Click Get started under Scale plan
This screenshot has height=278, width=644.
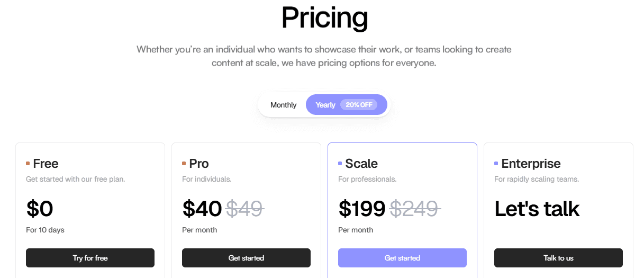(402, 258)
